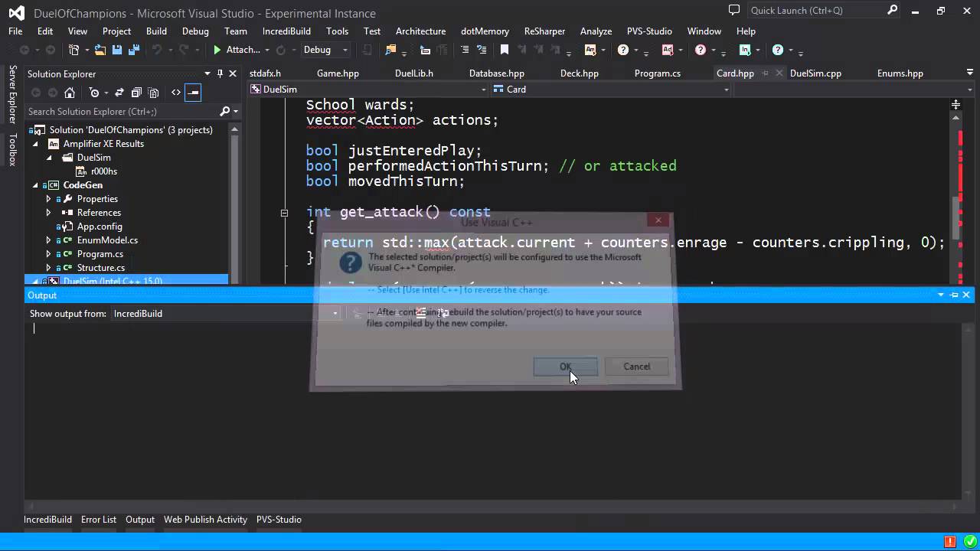
Task: Collapse the get_attack function outline
Action: 284,213
